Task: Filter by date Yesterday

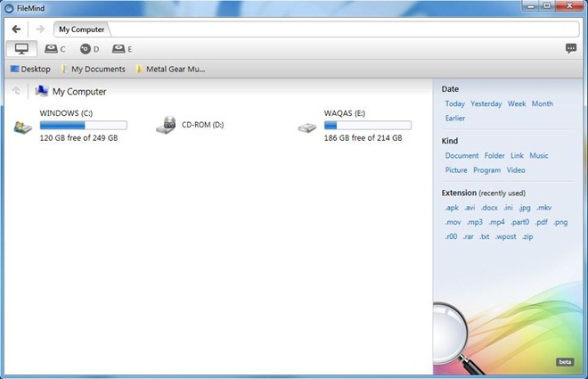Action: point(486,103)
